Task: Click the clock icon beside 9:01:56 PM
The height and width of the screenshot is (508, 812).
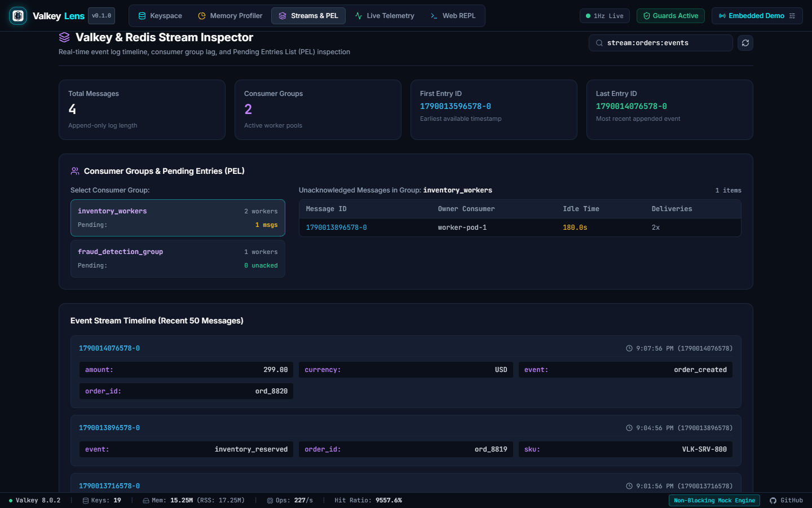Action: (629, 486)
